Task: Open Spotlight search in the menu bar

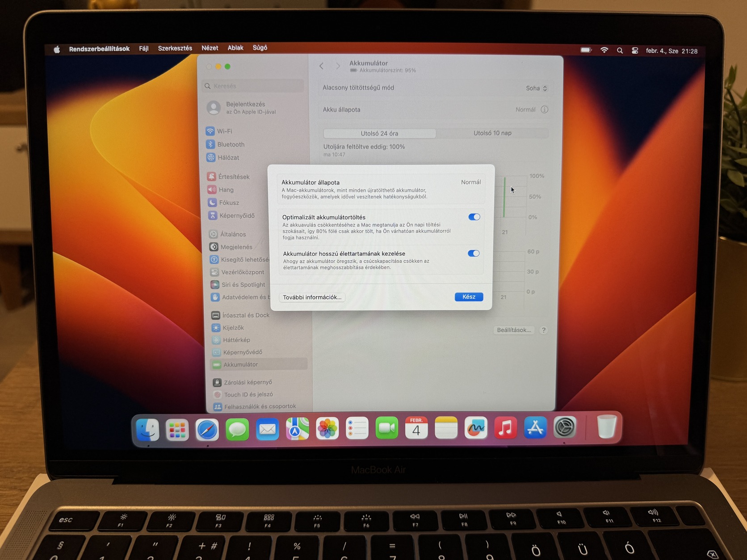Action: point(620,50)
